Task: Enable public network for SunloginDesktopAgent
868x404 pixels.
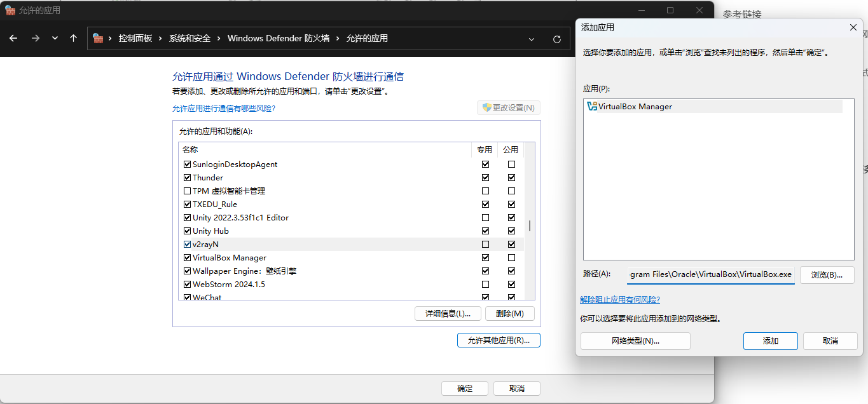Action: coord(511,164)
